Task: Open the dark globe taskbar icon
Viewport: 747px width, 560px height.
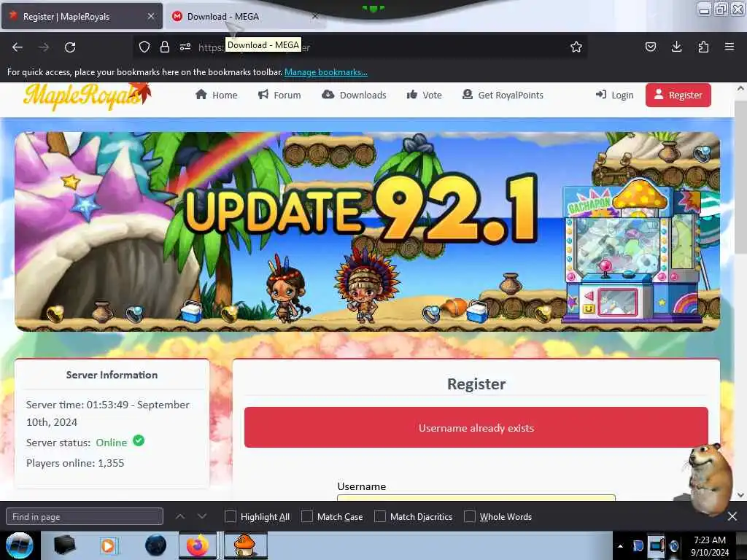Action: (156, 545)
